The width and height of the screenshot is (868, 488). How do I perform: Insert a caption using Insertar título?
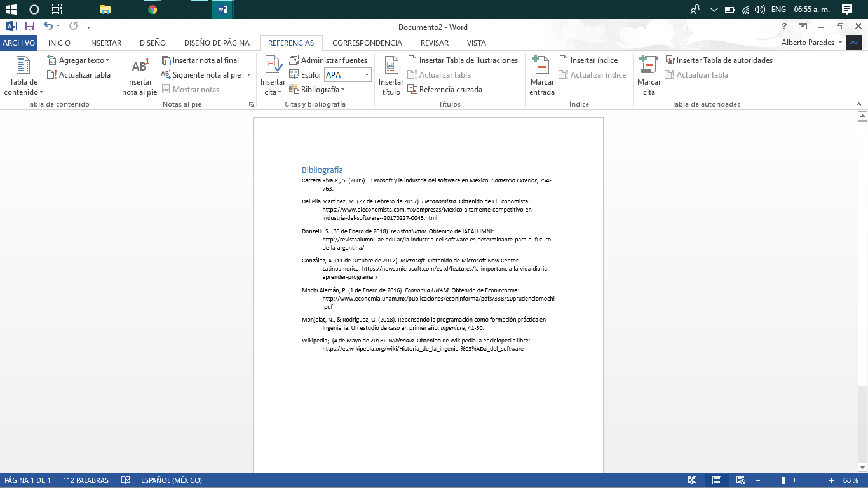coord(391,76)
